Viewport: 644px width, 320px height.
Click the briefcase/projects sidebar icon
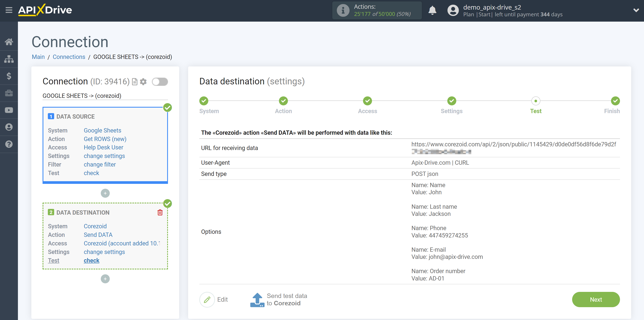[x=9, y=93]
